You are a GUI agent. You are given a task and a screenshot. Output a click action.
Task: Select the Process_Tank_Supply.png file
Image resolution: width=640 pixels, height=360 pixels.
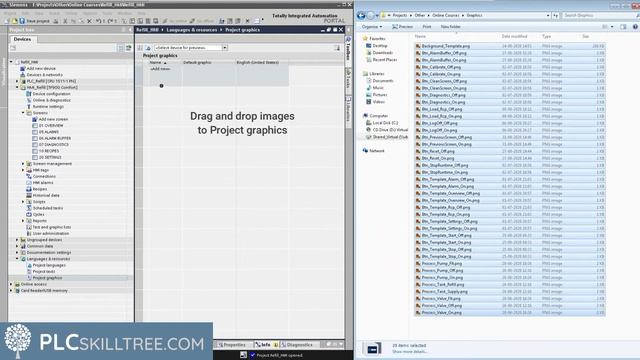[444, 291]
